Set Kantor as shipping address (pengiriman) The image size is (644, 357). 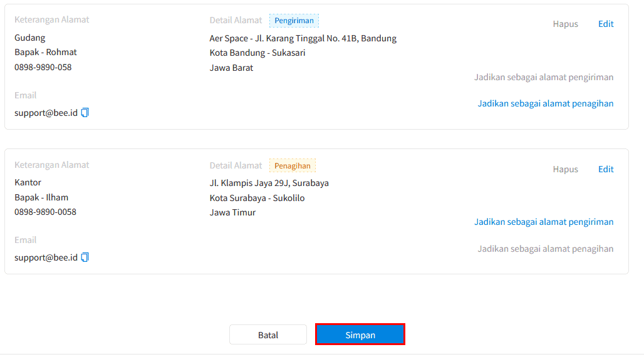pos(544,222)
